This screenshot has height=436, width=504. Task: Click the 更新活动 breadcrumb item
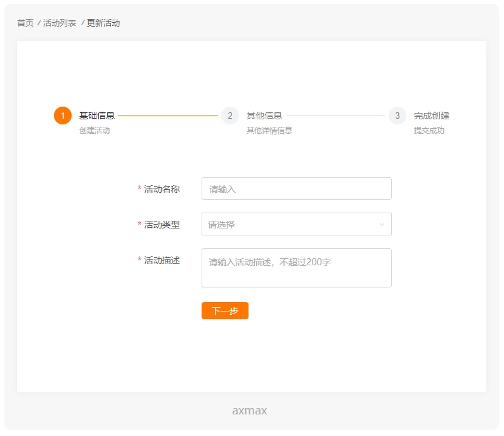103,23
